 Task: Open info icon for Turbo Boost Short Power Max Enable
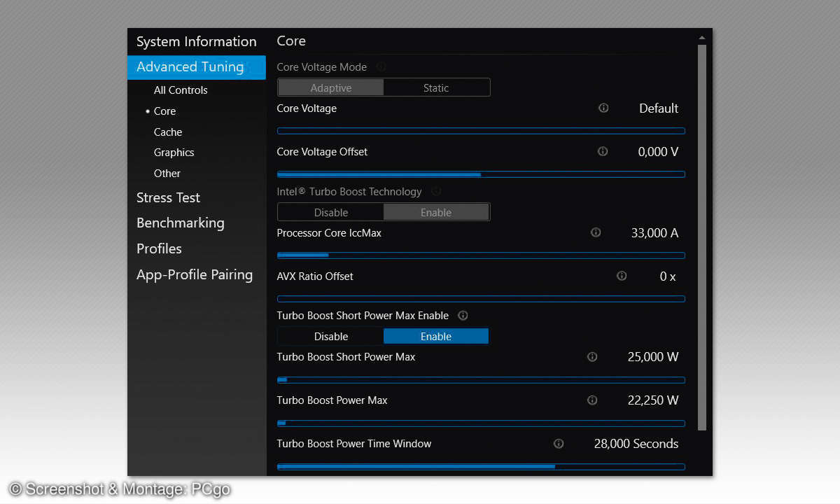coord(463,316)
